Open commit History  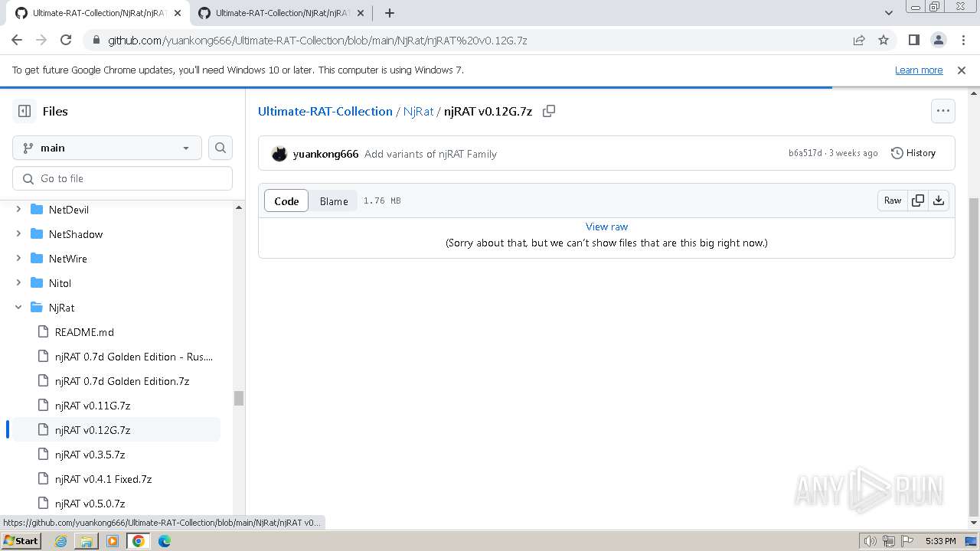(913, 153)
